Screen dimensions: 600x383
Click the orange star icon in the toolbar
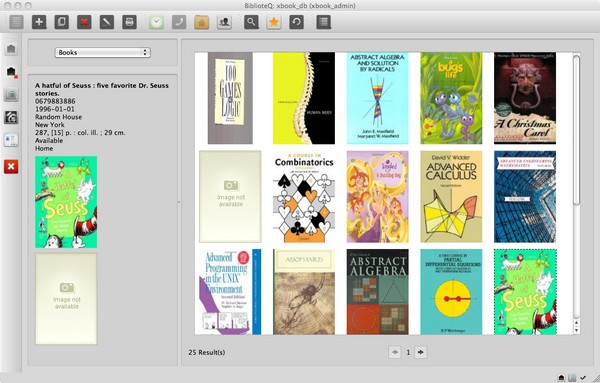tap(274, 22)
